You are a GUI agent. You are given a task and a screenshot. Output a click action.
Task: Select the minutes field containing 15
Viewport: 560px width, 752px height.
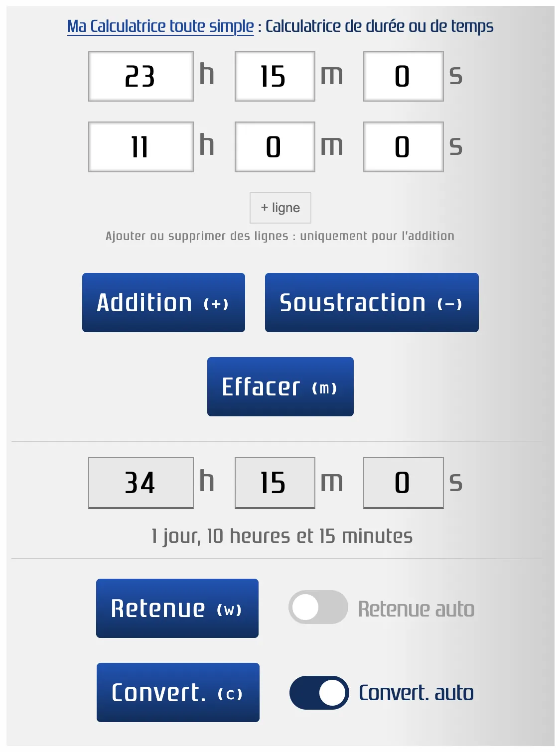(x=275, y=76)
